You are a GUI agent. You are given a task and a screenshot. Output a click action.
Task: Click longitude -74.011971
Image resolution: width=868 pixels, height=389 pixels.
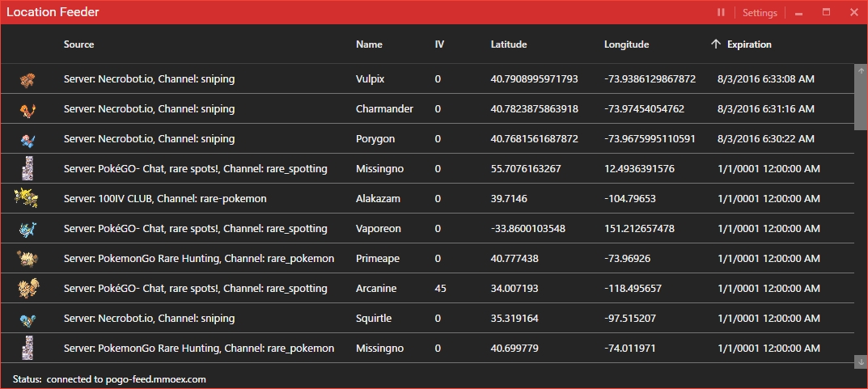pos(630,348)
